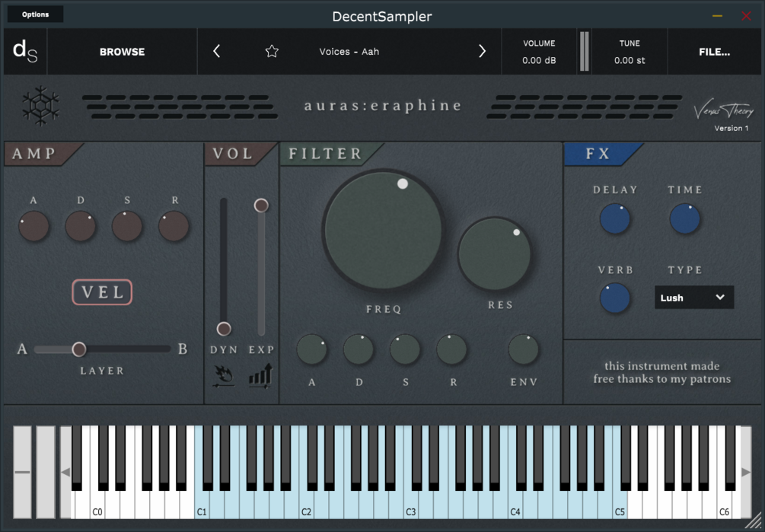Click the LAYER A/B slider handle
The image size is (765, 532).
tap(78, 349)
